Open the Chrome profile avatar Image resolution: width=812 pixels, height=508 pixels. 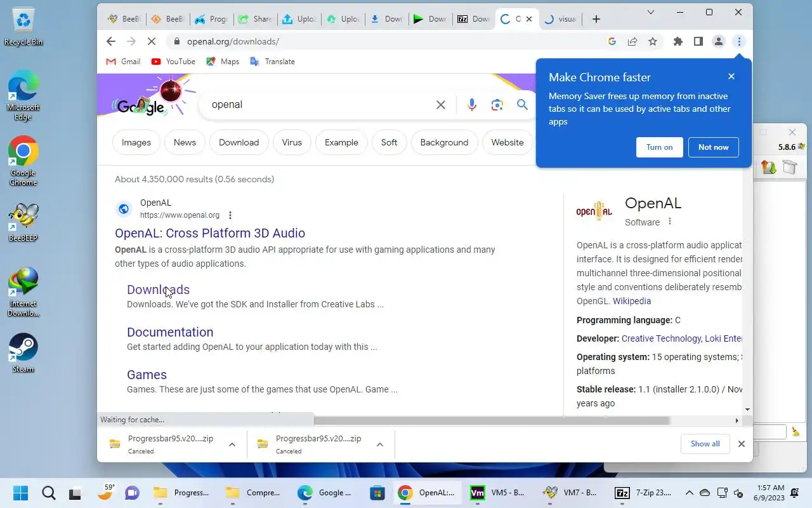point(719,41)
